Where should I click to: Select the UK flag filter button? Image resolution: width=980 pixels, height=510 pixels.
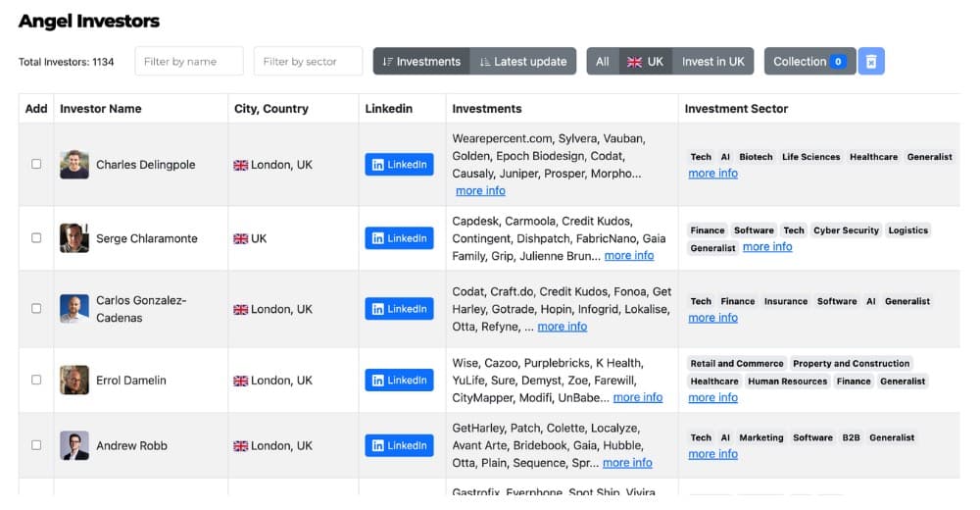[645, 62]
